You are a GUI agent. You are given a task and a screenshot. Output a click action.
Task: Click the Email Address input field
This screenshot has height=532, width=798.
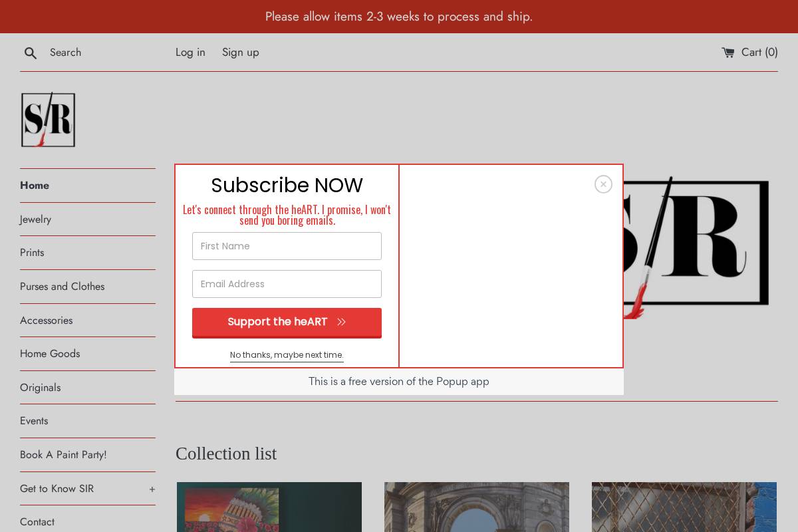click(287, 284)
